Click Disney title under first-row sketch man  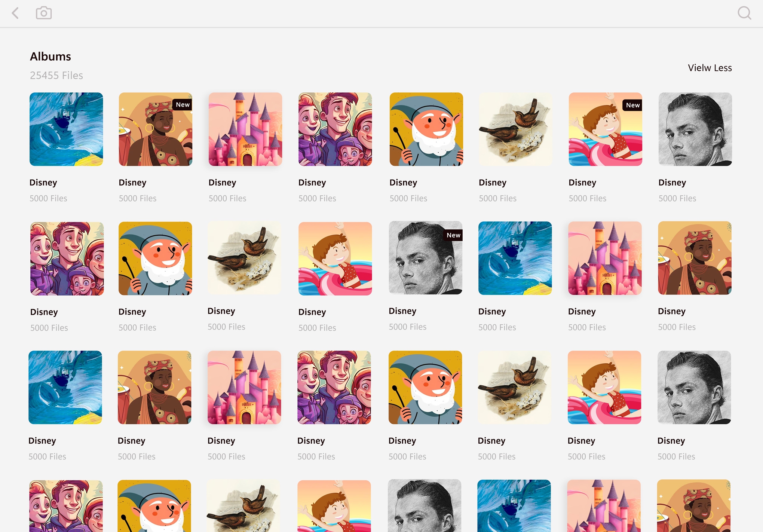(x=672, y=183)
